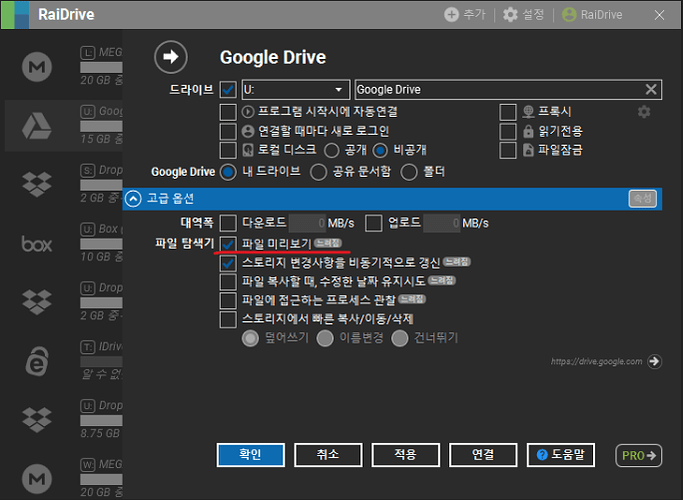Select the 내 드라이브 radio button
683x500 pixels.
(228, 172)
